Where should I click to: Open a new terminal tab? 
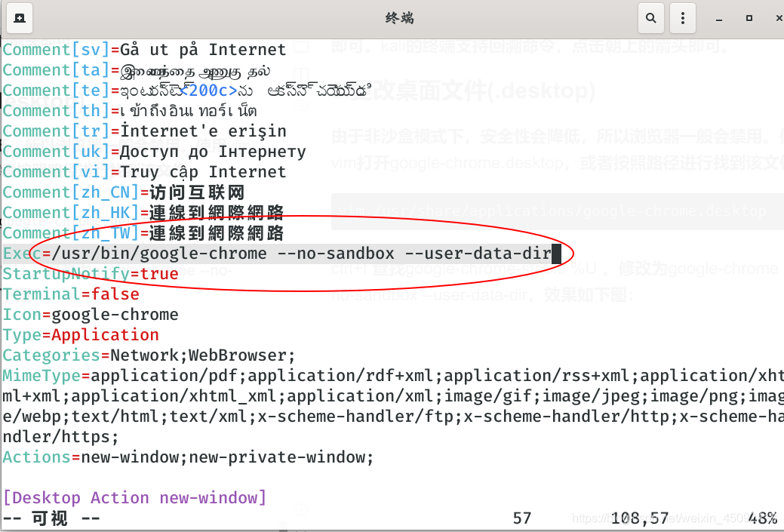[x=20, y=18]
